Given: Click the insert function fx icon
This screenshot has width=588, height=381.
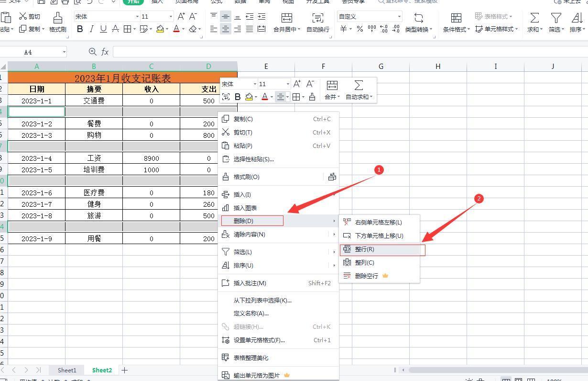Looking at the screenshot, I should (x=105, y=52).
